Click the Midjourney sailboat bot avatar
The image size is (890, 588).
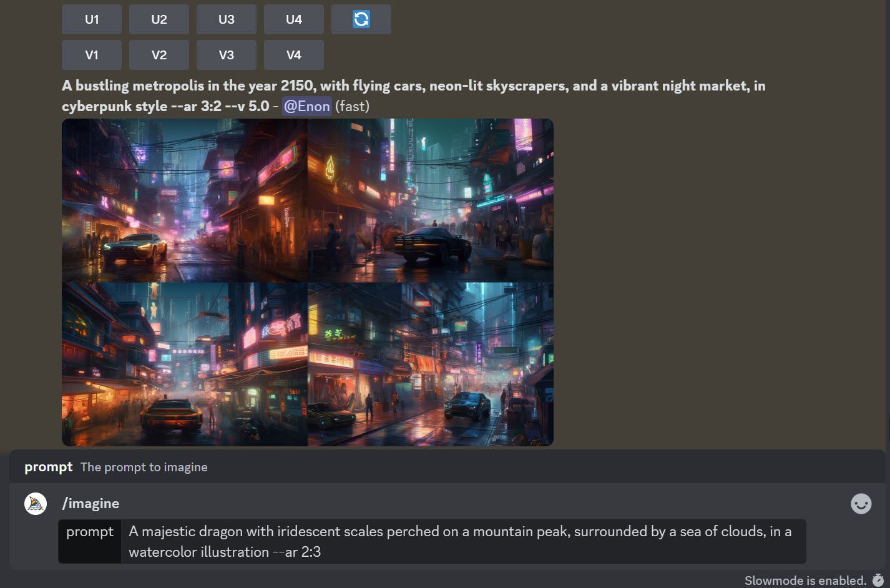click(x=36, y=504)
